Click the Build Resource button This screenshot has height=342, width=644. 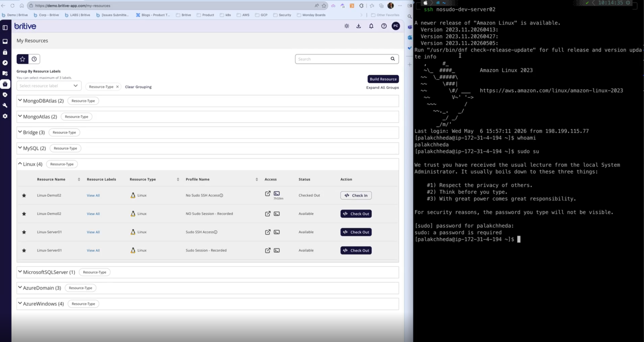[x=383, y=79]
